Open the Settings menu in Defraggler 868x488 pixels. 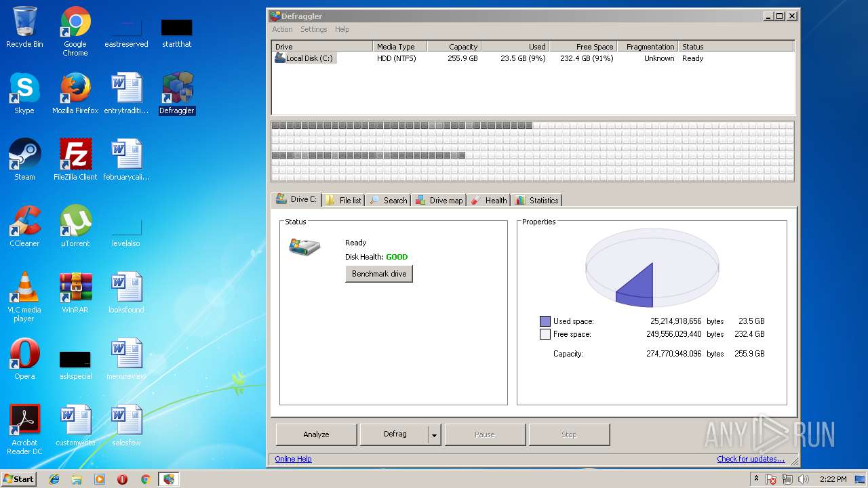(313, 29)
